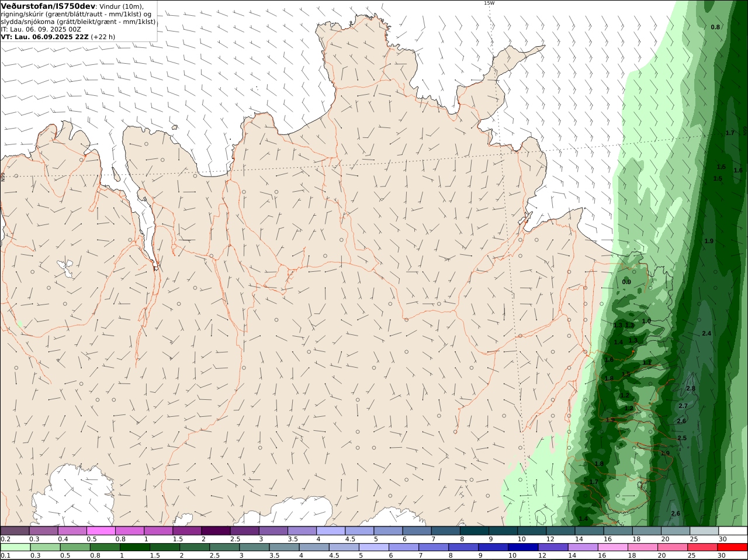
Task: Pick light gray 25–30 snow scale swatch
Action: point(705,530)
